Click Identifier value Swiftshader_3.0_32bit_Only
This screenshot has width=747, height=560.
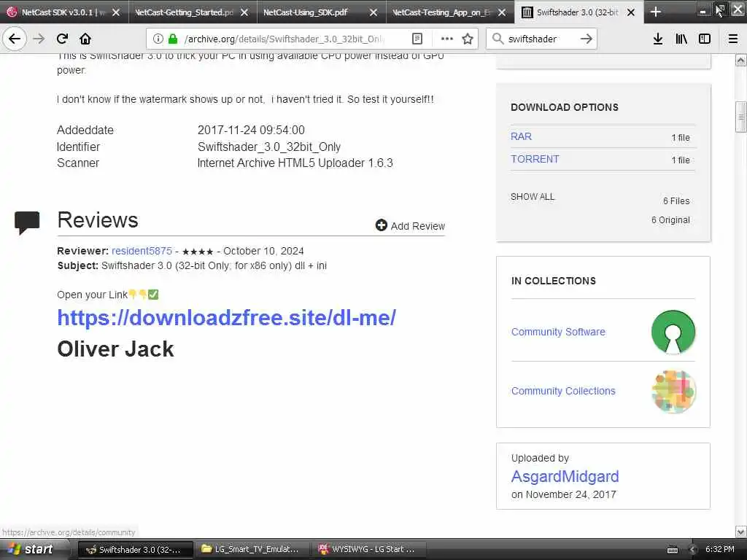269,147
